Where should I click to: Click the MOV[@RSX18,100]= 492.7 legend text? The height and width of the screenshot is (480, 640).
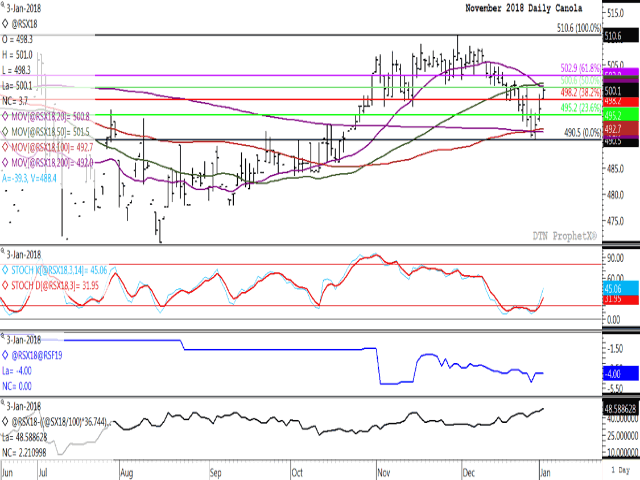coord(52,147)
